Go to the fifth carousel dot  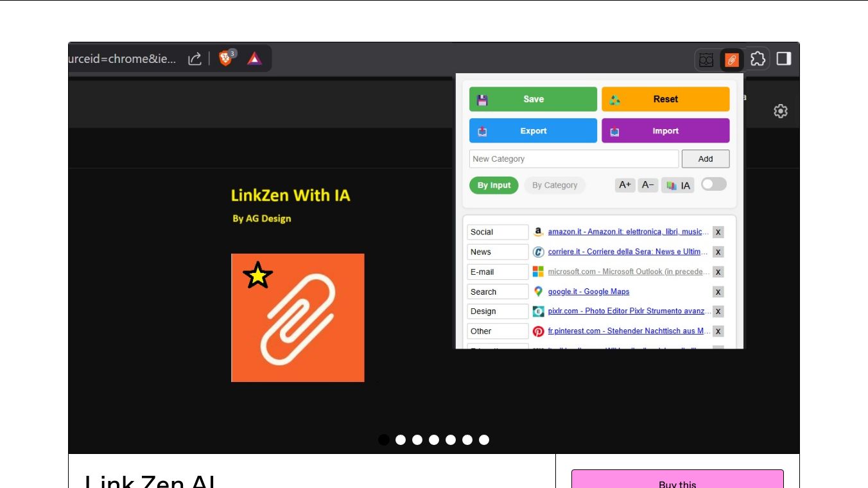[451, 440]
